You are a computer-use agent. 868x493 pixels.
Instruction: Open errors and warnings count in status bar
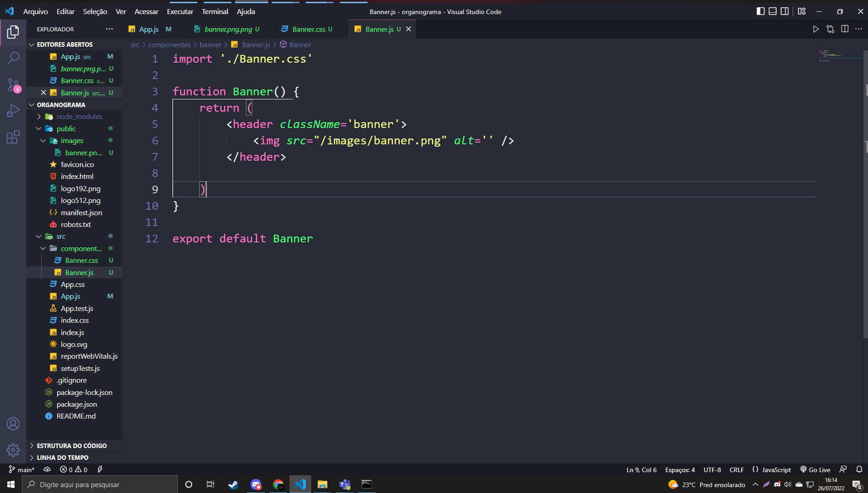point(74,469)
